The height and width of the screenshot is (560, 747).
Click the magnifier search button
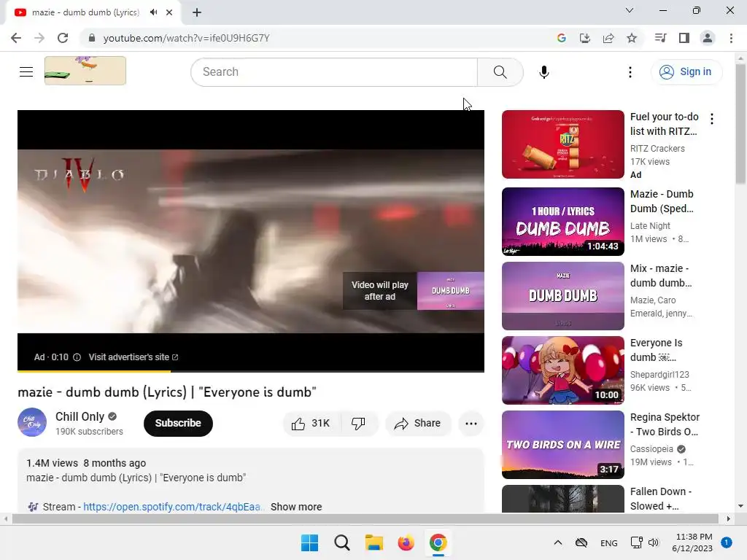point(500,72)
